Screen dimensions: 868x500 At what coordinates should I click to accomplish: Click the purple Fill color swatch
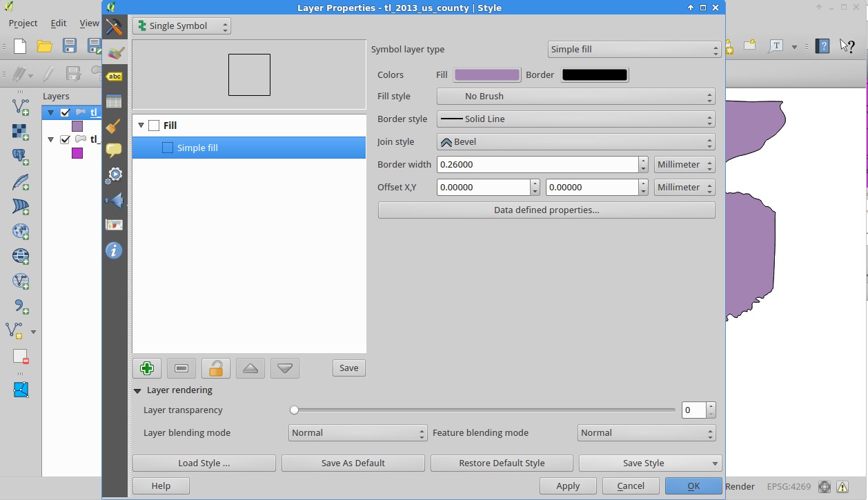(486, 75)
